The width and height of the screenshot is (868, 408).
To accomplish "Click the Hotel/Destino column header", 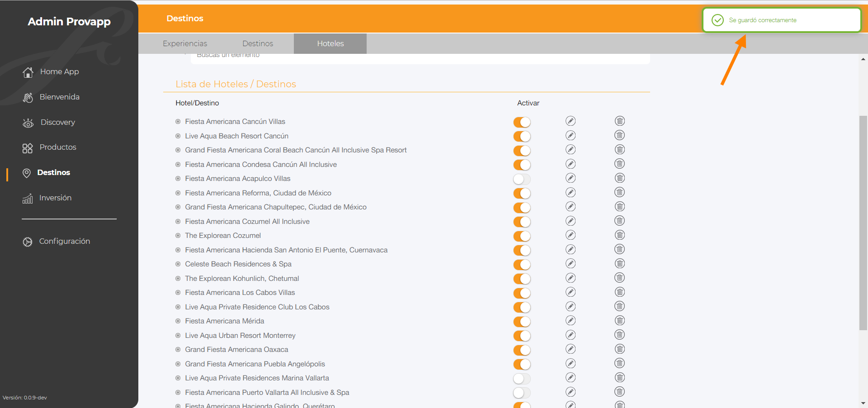I will [x=197, y=103].
